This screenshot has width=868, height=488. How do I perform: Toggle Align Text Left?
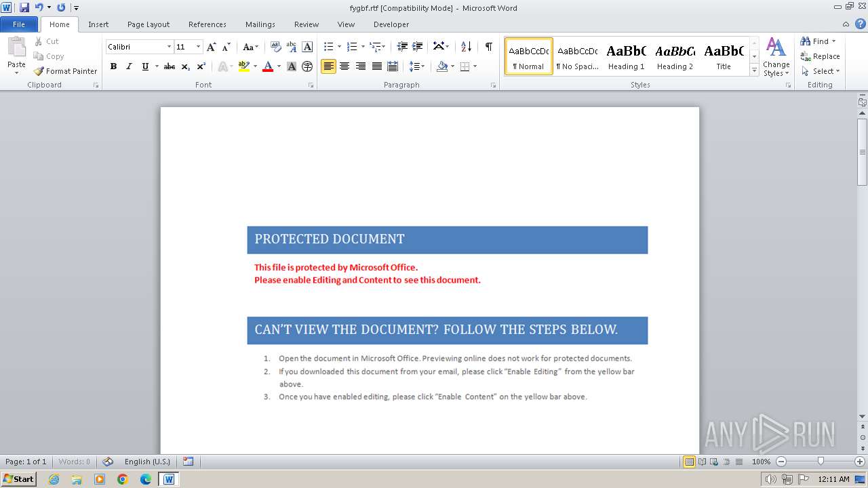pos(328,66)
